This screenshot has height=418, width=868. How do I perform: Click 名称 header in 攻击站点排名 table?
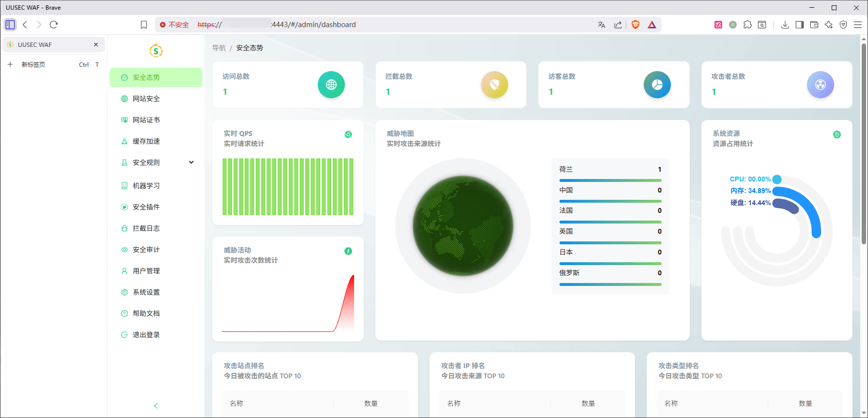[236, 403]
